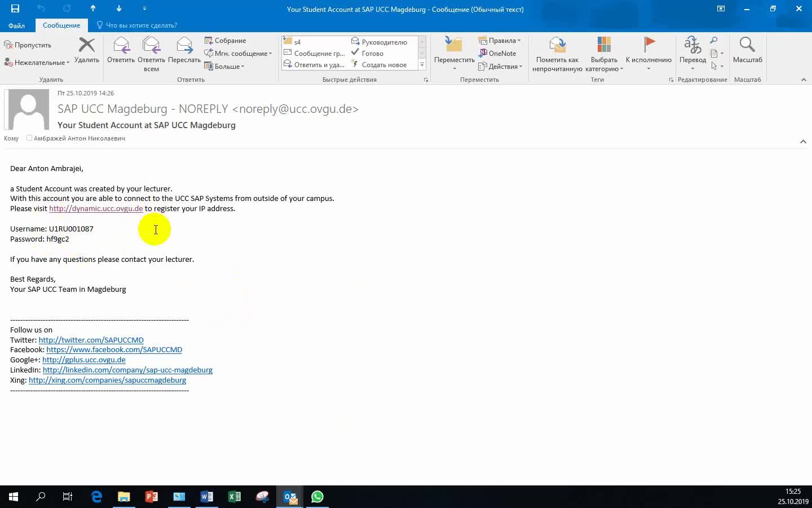This screenshot has width=812, height=508.
Task: Open the Быстрые действия dialog launcher
Action: click(x=426, y=80)
